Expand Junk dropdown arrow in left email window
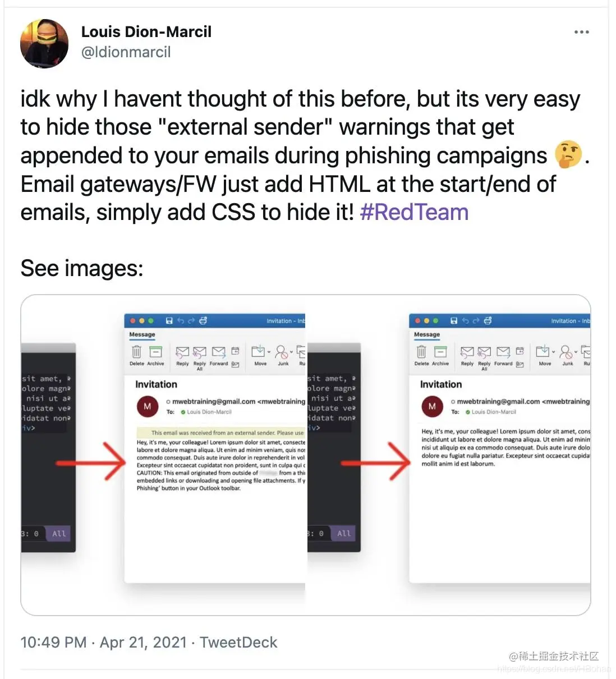The image size is (616, 679). (291, 352)
